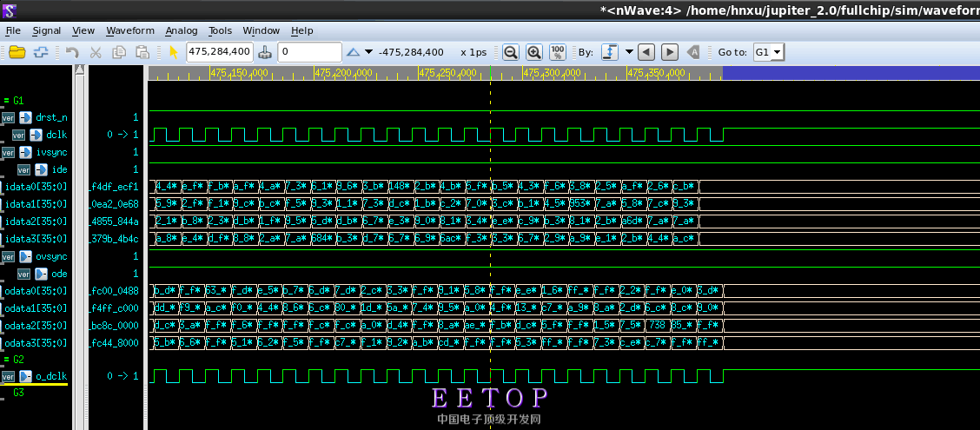Select the G1 group label
The width and height of the screenshot is (980, 430).
[18, 101]
